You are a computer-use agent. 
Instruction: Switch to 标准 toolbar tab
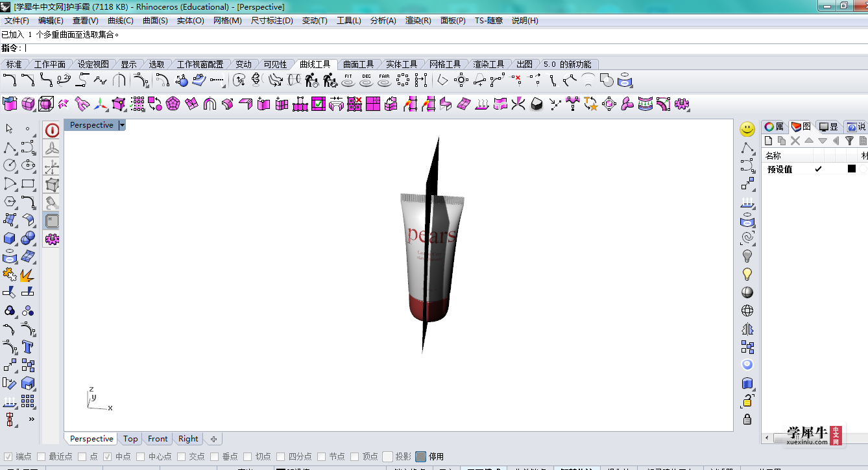(x=14, y=64)
